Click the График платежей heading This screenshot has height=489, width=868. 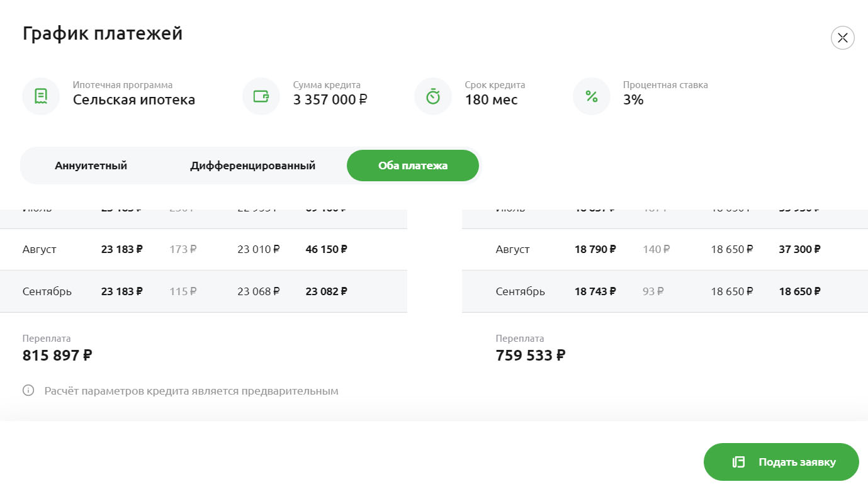(x=103, y=33)
